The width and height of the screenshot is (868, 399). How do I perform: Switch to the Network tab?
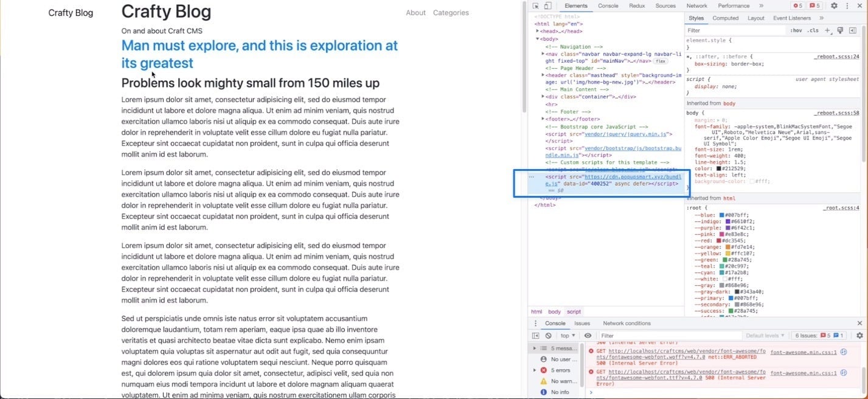click(696, 6)
